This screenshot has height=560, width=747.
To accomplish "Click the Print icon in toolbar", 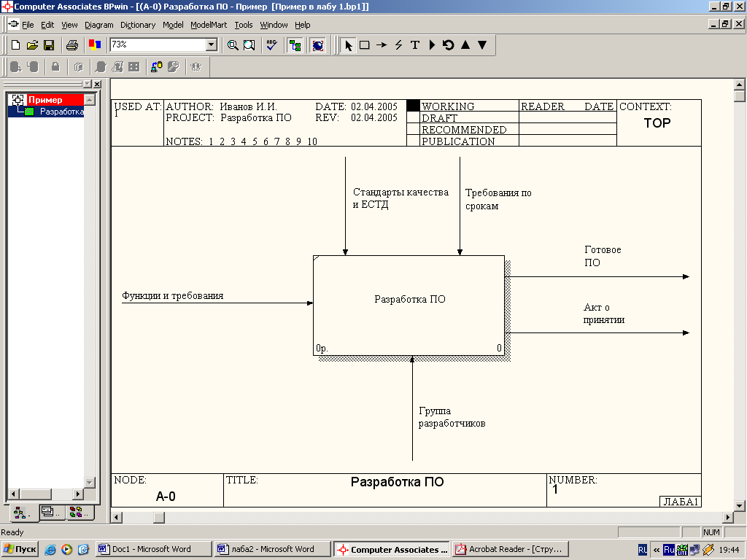I will (72, 45).
